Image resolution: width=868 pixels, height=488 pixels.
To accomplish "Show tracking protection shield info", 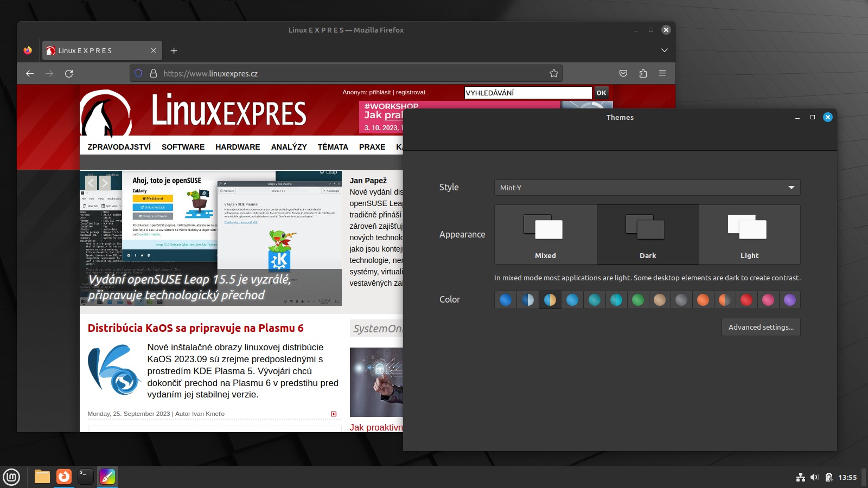I will 138,73.
